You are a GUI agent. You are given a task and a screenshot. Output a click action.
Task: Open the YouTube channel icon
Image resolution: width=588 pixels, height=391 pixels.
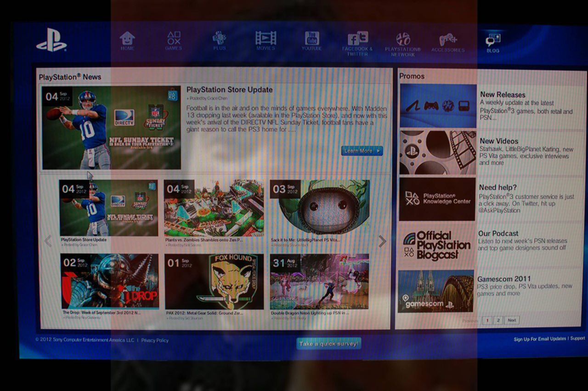pyautogui.click(x=312, y=38)
